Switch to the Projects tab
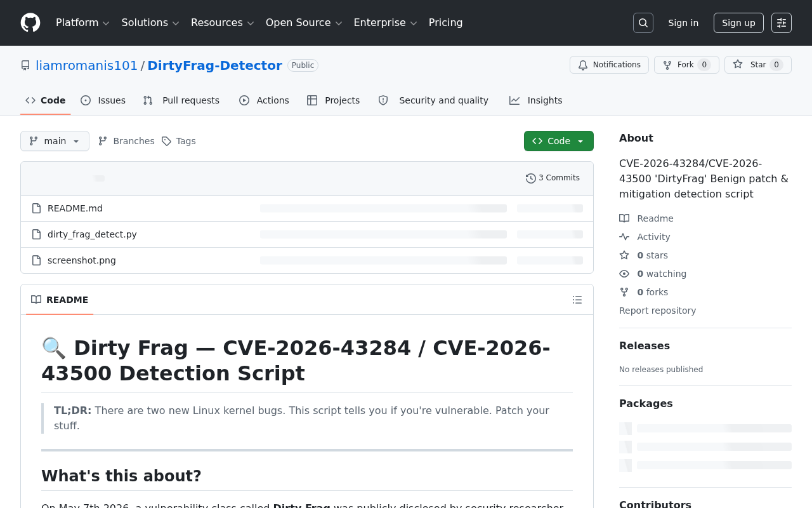The width and height of the screenshot is (812, 508). pos(334,100)
